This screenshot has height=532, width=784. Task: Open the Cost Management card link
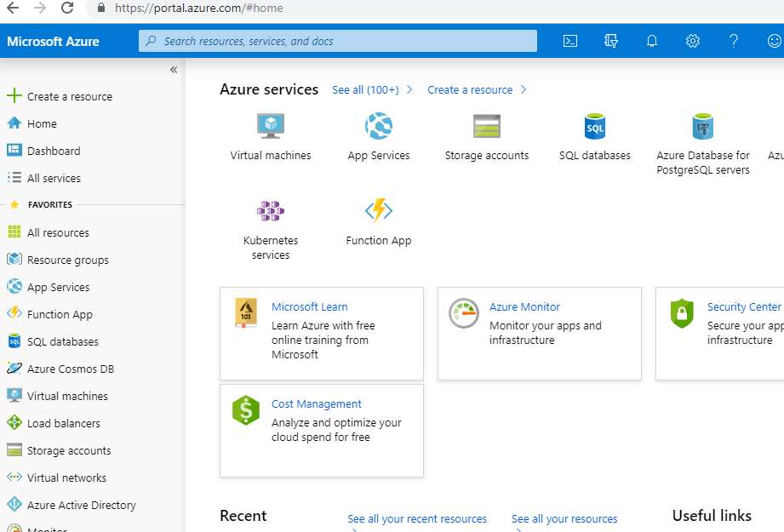(316, 404)
